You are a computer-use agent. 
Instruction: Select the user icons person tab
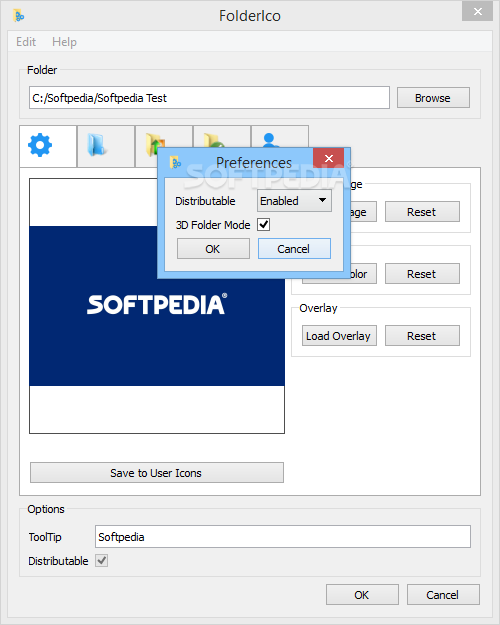click(280, 137)
